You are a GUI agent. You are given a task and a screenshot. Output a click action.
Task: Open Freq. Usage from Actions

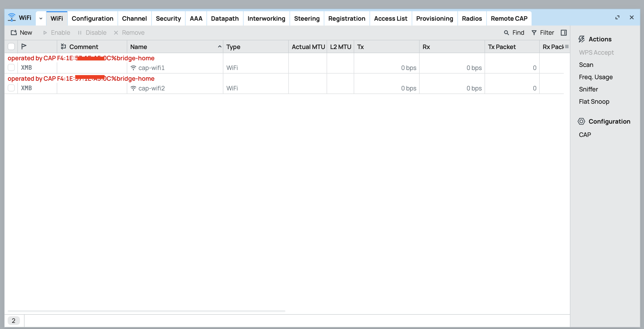click(x=596, y=77)
